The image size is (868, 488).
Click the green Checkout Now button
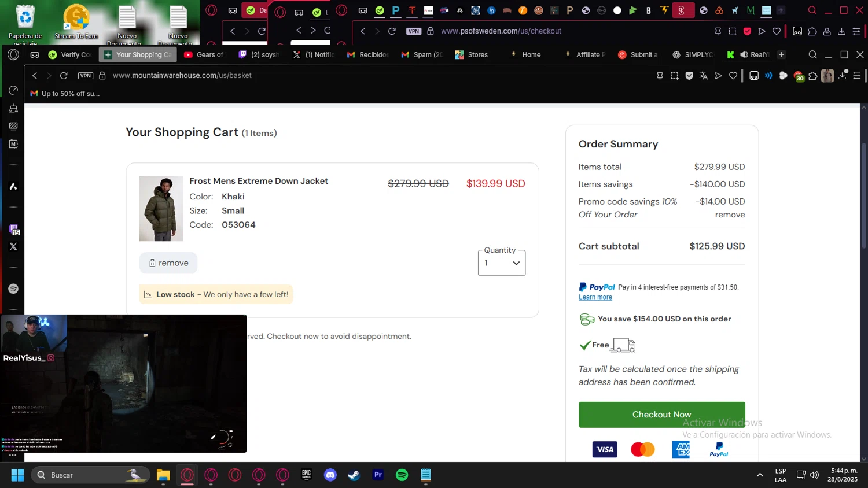661,415
